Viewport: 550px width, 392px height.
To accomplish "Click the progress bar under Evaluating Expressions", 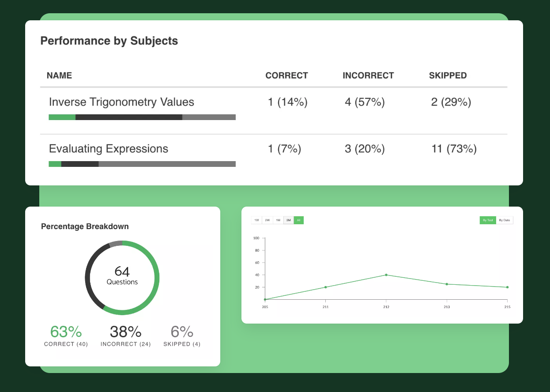I will pyautogui.click(x=142, y=164).
